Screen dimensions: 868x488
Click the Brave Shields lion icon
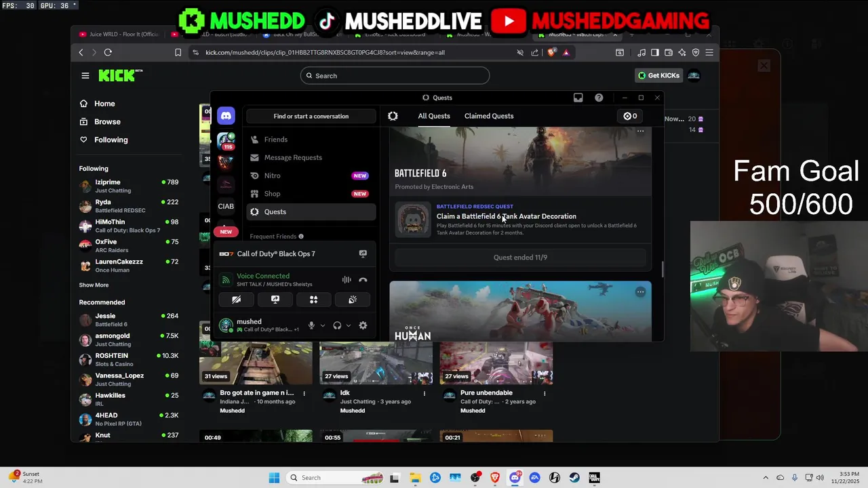pos(553,52)
